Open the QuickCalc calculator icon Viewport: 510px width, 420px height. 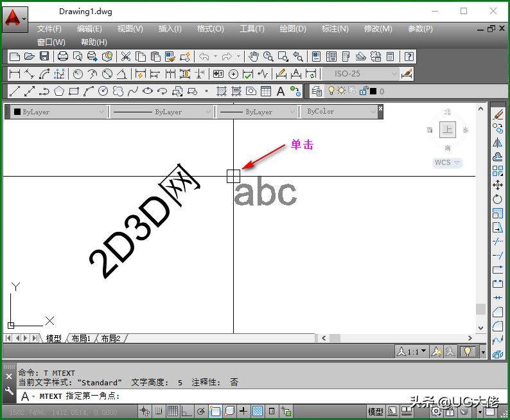(x=391, y=57)
